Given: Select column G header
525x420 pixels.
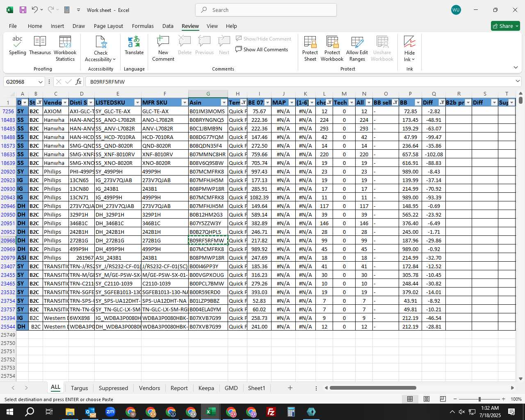Looking at the screenshot, I should (208, 94).
